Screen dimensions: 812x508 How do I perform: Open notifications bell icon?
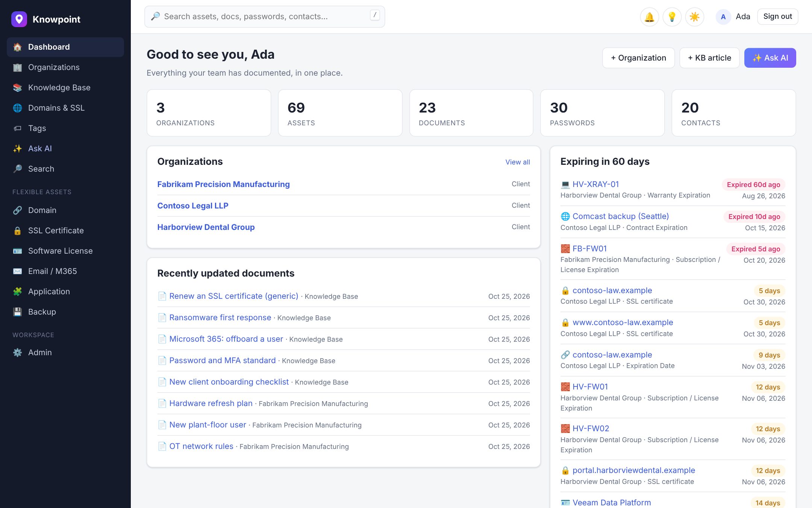click(x=649, y=17)
